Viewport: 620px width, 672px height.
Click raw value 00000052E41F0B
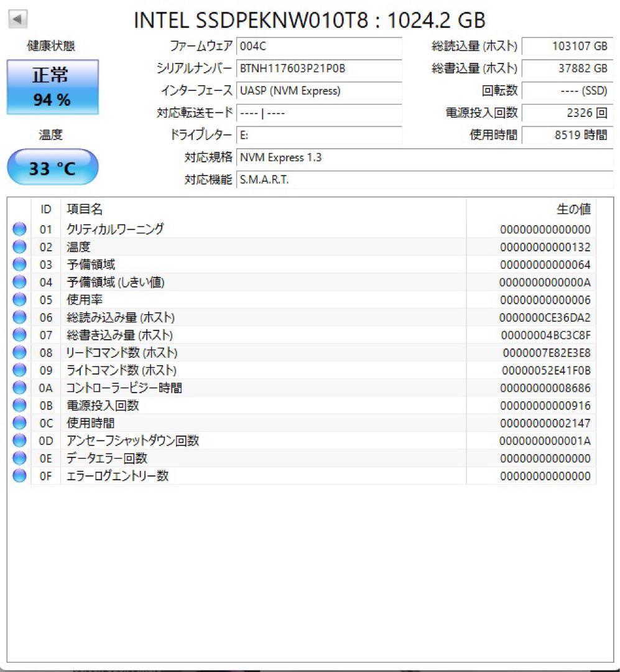546,370
